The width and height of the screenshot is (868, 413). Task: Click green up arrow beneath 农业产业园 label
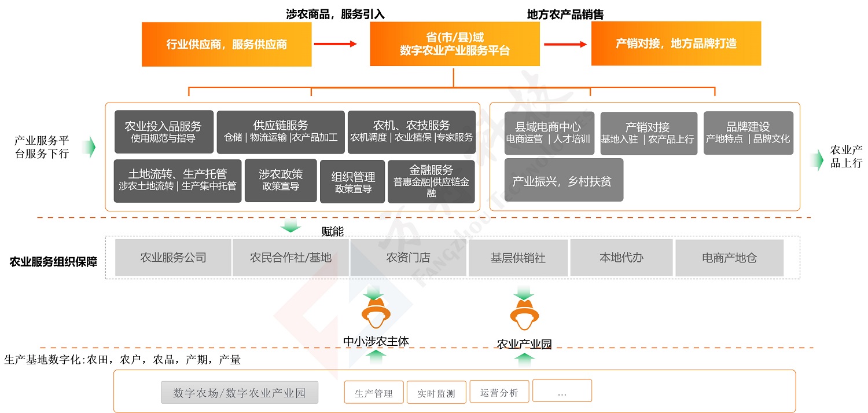point(524,360)
